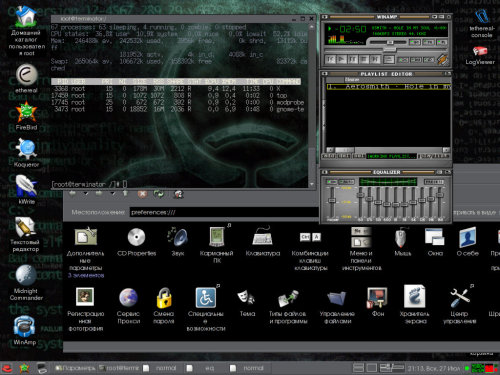Open the Сервис Прокси preferences
500x375 pixels.
tap(128, 306)
